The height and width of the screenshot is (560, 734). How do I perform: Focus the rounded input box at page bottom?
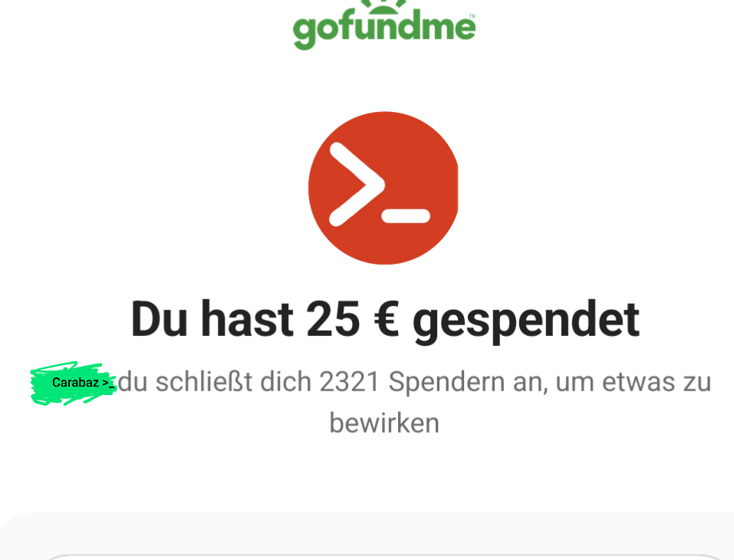383,557
